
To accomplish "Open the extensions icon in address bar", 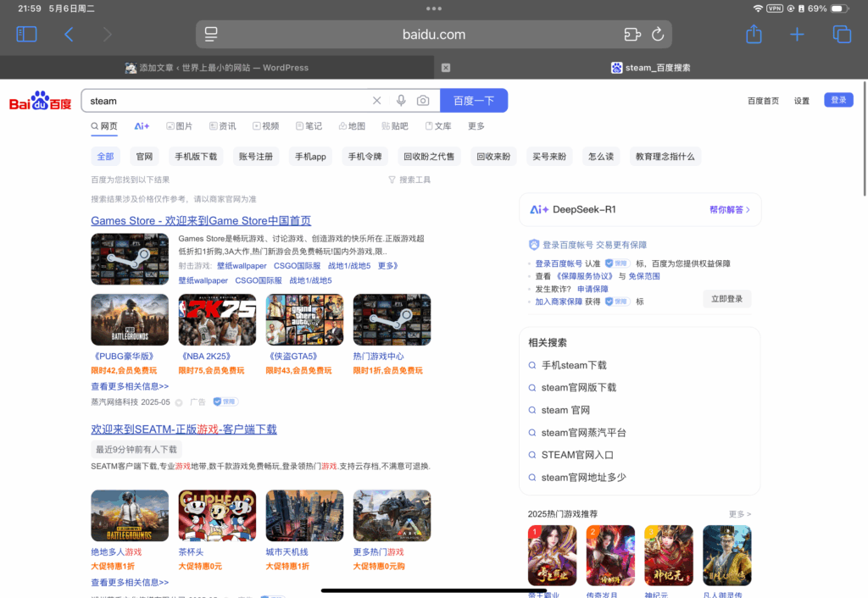I will point(632,34).
